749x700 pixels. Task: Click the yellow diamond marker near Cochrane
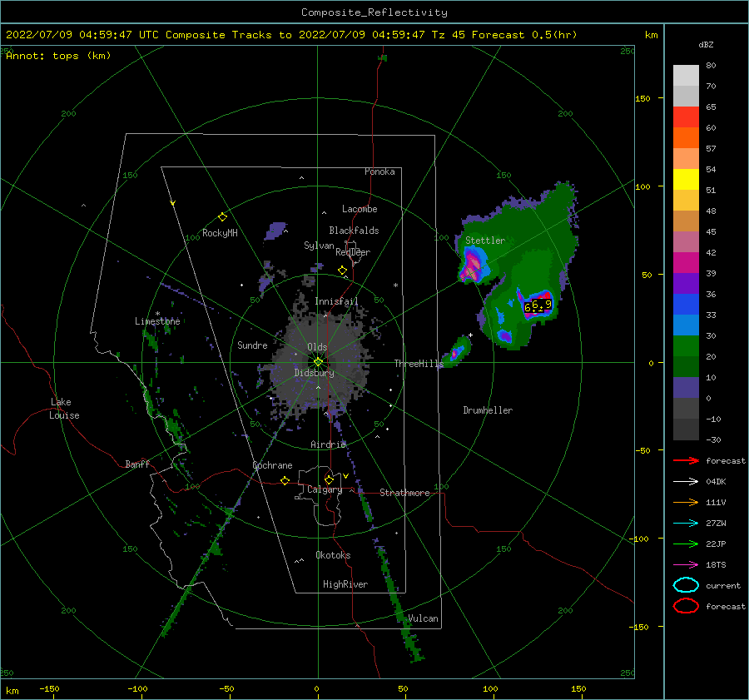tap(285, 480)
